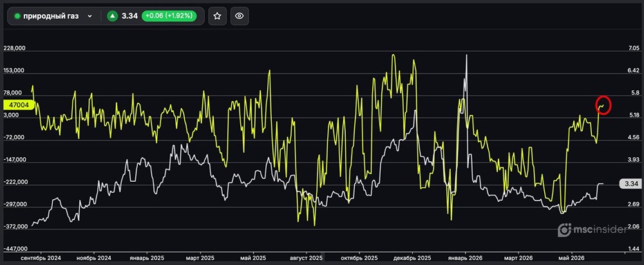The height and width of the screenshot is (265, 644).
Task: Click the msc insider logo
Action: click(x=592, y=230)
